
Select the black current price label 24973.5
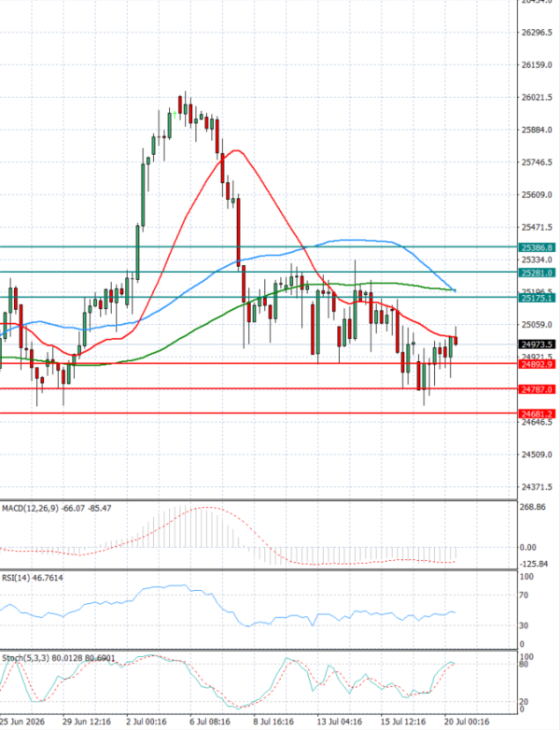tap(537, 344)
